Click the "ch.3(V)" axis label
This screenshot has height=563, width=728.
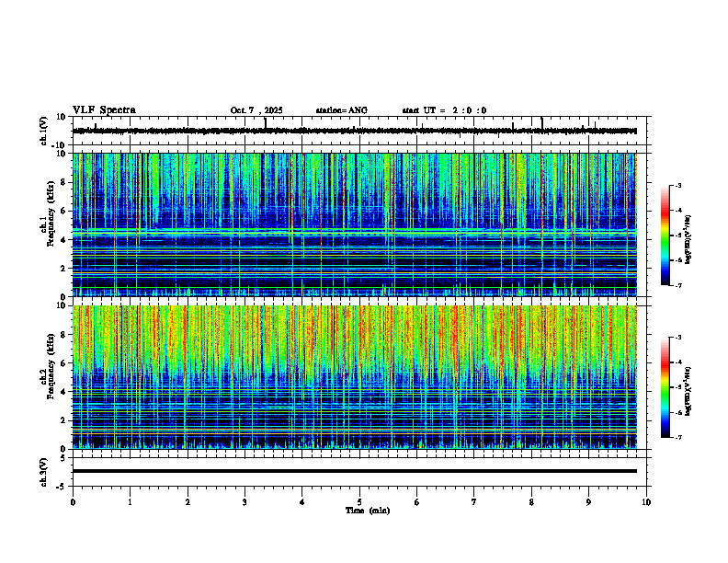pyautogui.click(x=44, y=472)
